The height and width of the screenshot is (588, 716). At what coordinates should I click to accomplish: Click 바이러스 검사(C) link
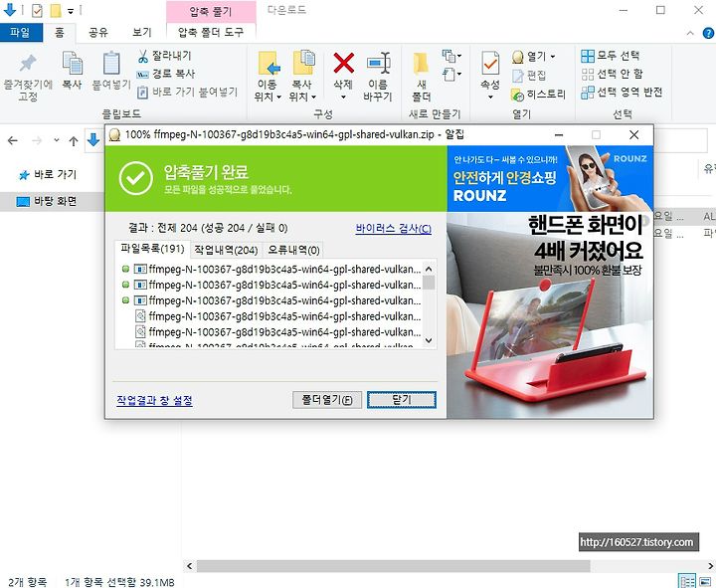point(393,229)
